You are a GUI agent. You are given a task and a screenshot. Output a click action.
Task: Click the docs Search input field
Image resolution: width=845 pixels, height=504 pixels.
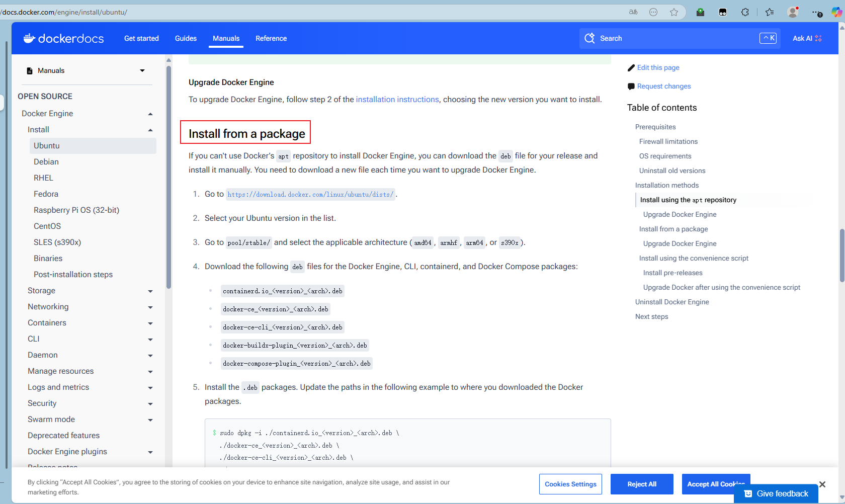pos(680,38)
